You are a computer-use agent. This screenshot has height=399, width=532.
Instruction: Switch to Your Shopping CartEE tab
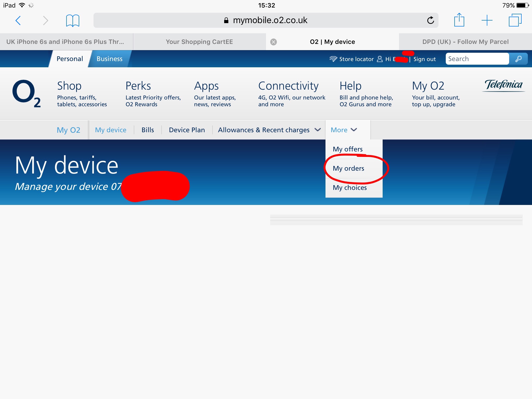point(199,42)
